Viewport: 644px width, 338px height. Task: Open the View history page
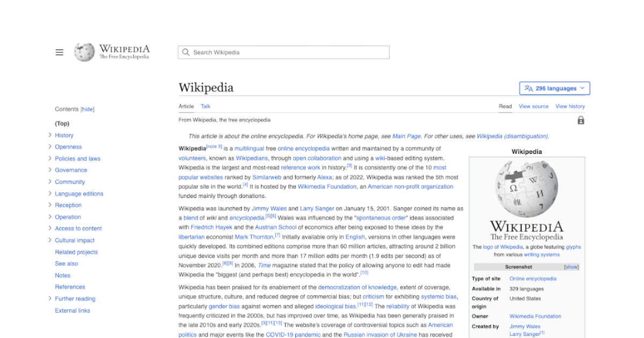[570, 106]
